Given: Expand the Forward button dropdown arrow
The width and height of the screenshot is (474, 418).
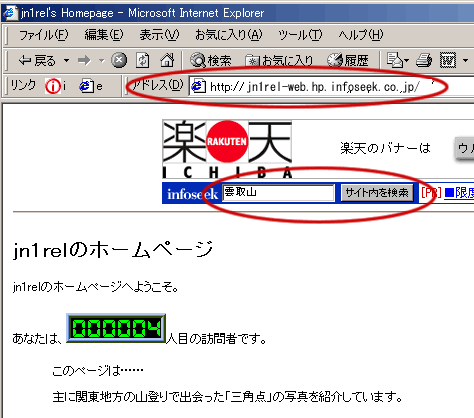Looking at the screenshot, I should tap(102, 61).
